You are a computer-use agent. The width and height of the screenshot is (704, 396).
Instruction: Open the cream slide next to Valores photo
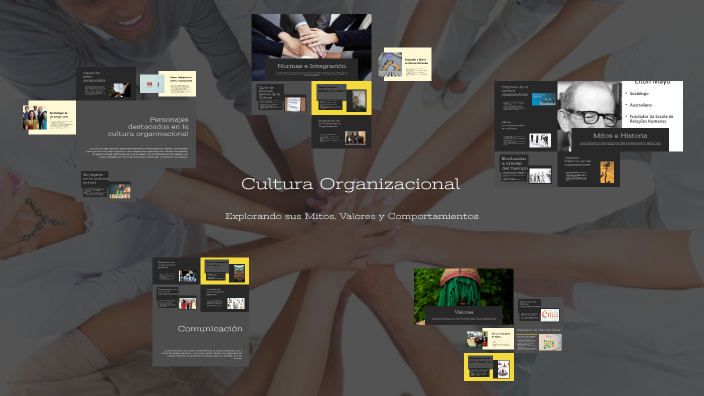(490, 339)
